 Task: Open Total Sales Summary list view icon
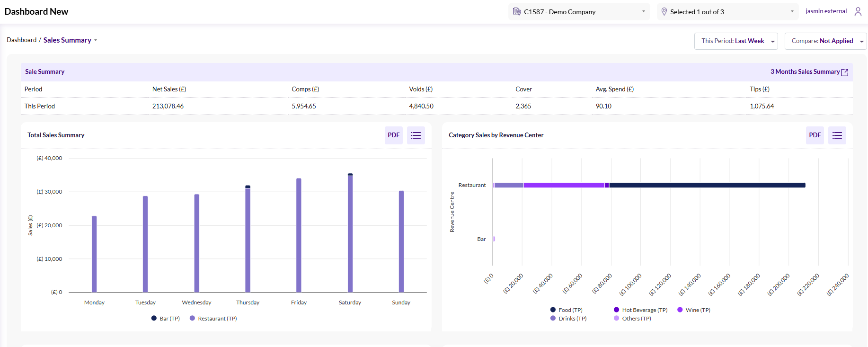pos(416,135)
